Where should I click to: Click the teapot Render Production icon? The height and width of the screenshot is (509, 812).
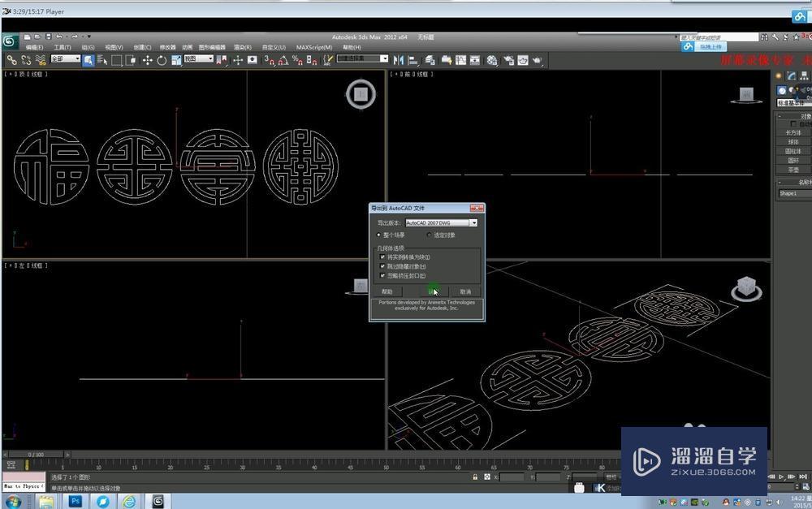coord(538,60)
